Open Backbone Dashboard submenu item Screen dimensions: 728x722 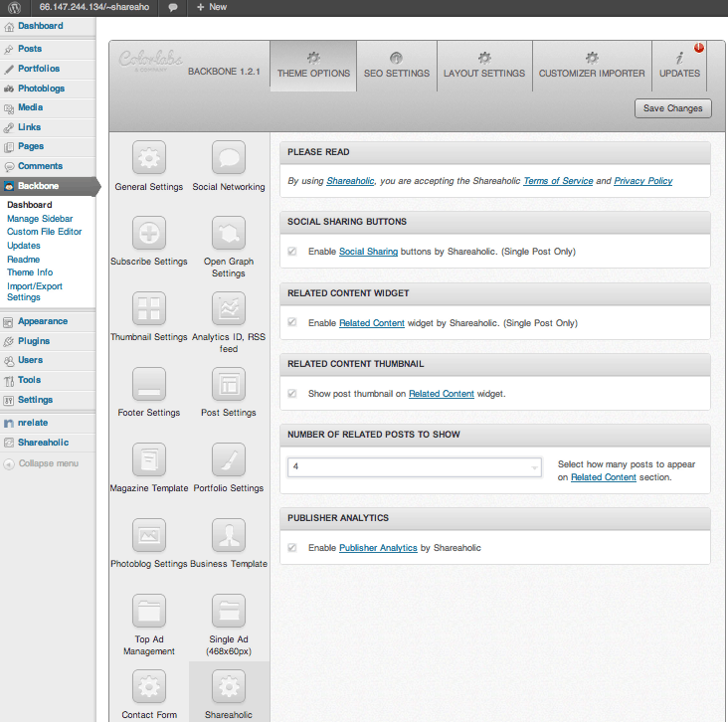pyautogui.click(x=29, y=205)
